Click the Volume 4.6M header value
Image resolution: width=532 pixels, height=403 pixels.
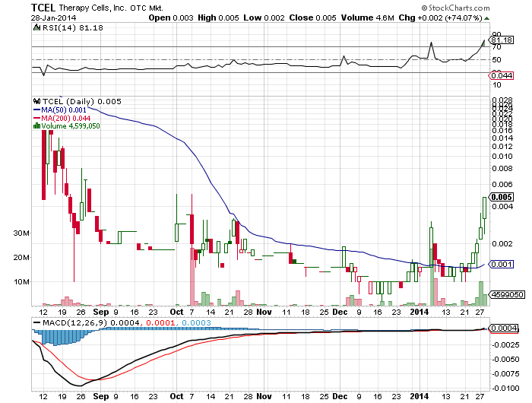tap(367, 18)
